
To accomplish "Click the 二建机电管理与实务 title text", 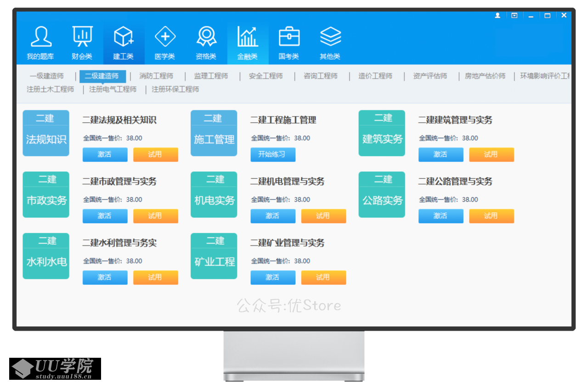I will [288, 182].
